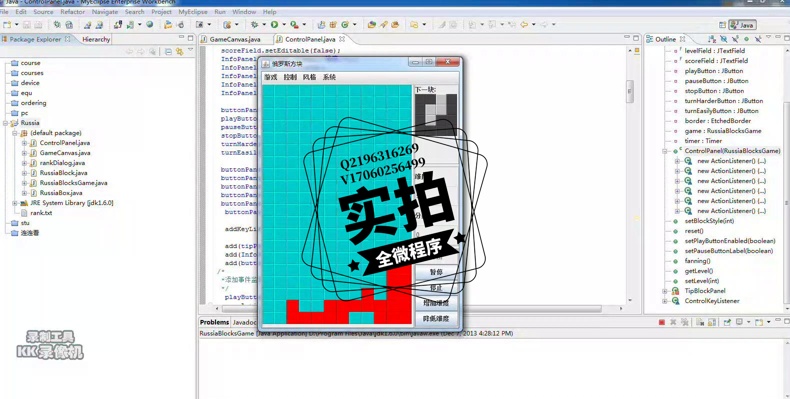Expand the JRE System Library node
This screenshot has width=790, height=399.
pos(15,203)
